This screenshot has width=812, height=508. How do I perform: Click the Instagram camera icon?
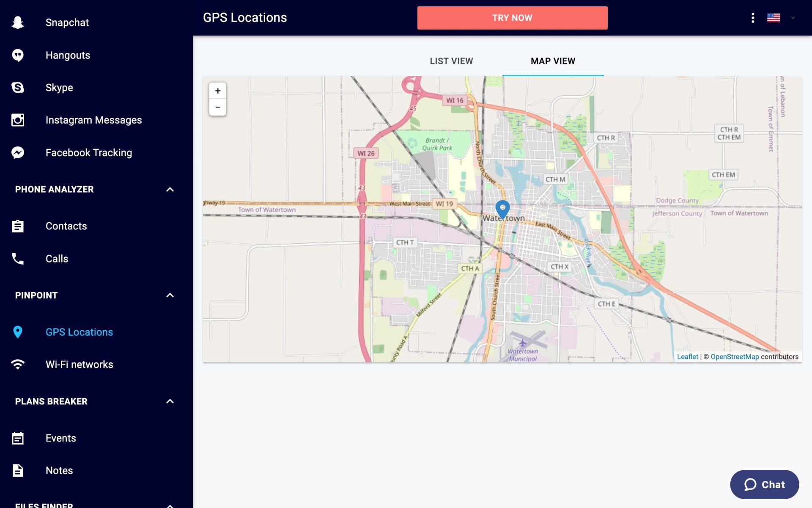(18, 120)
